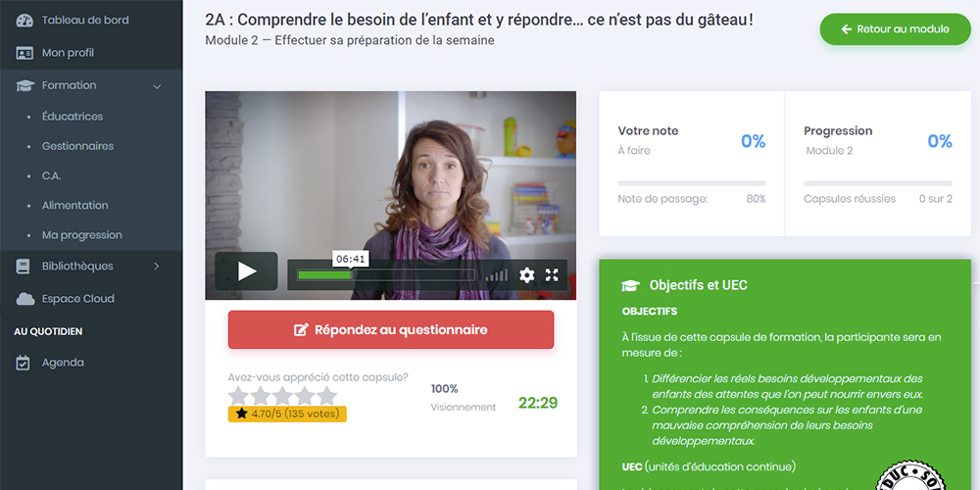The width and height of the screenshot is (980, 490).
Task: Rate the capsule three stars
Action: pos(282,396)
